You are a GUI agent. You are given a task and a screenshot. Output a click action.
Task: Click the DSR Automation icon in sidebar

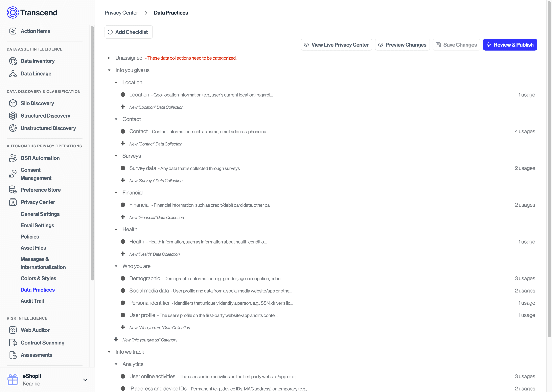click(x=13, y=158)
